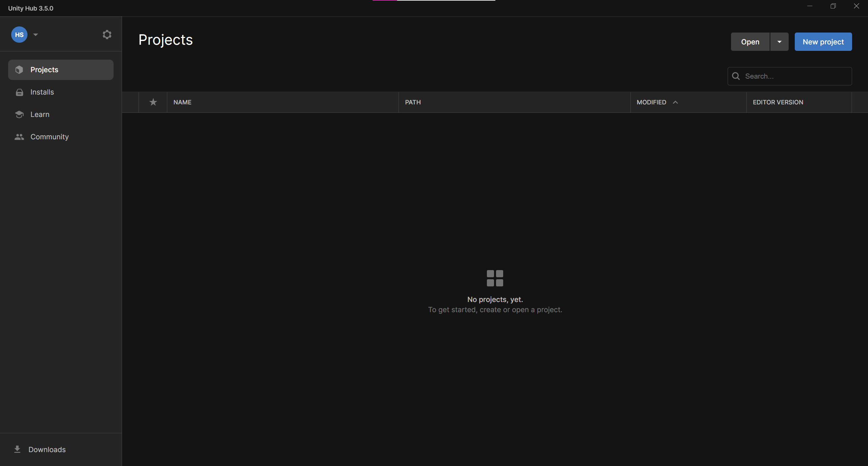
Task: Expand the account dropdown arrow
Action: [36, 35]
